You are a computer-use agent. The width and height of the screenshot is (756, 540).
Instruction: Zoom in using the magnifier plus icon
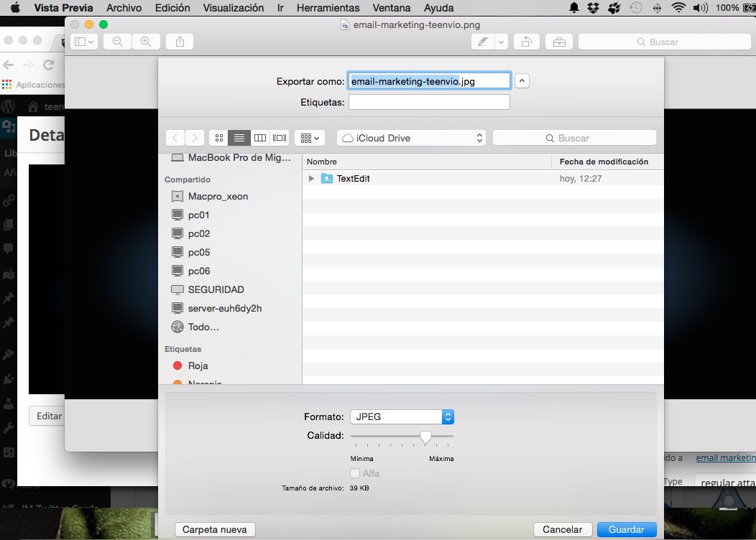point(147,41)
